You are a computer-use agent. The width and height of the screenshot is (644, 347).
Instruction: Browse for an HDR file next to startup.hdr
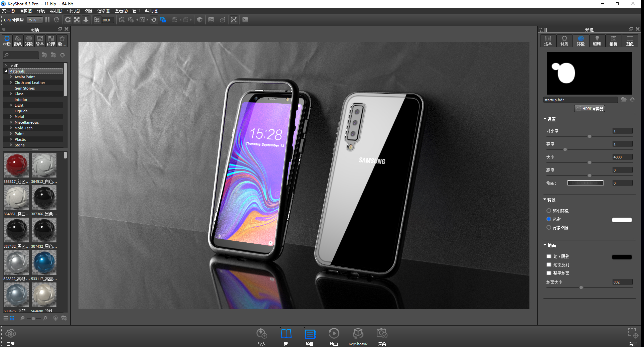pos(624,99)
